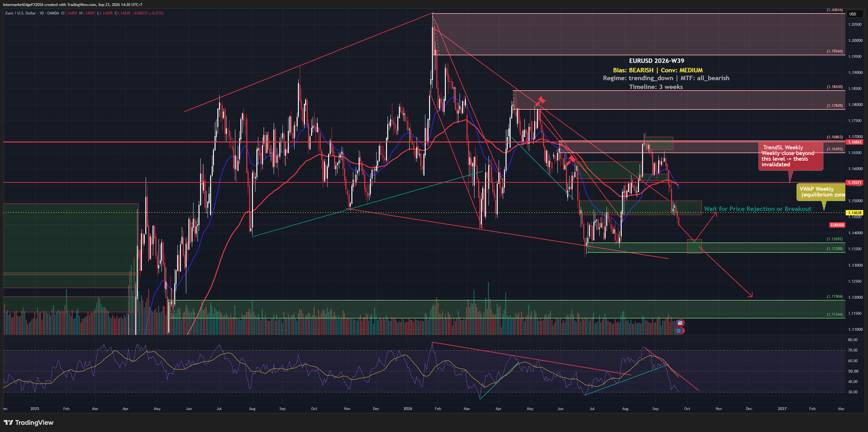
Task: Click the (1.13388) green zone label
Action: point(834,248)
